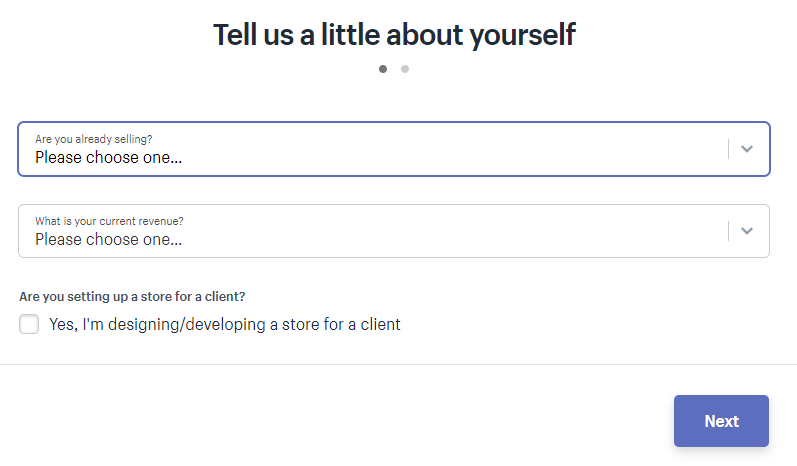Click the chevron arrow in 'Are you already selling?'
The image size is (797, 466).
pos(746,149)
